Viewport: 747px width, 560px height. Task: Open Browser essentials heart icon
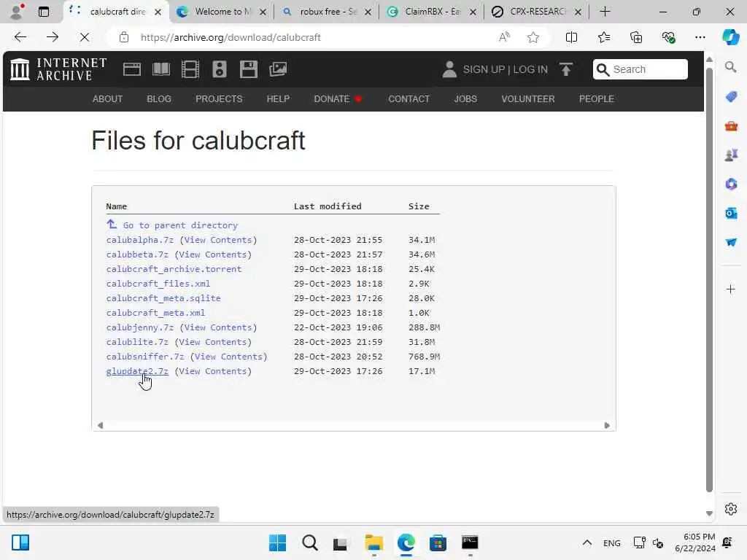tap(668, 37)
